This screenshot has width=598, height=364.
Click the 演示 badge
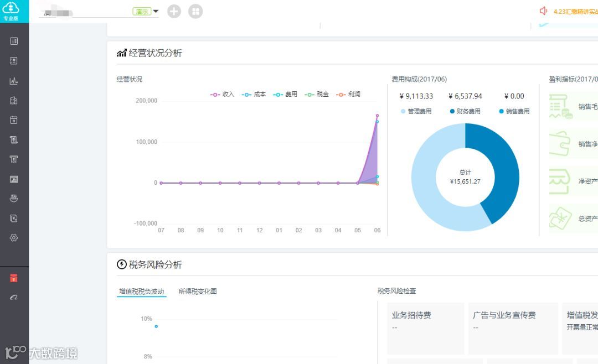point(142,12)
